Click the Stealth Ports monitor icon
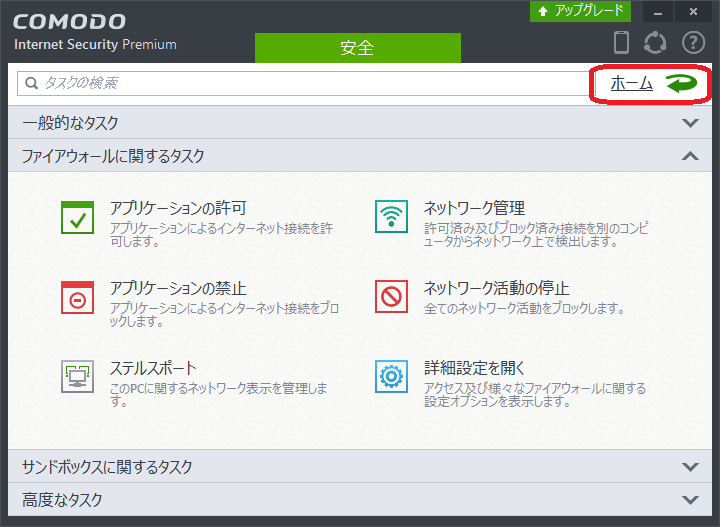 click(78, 377)
